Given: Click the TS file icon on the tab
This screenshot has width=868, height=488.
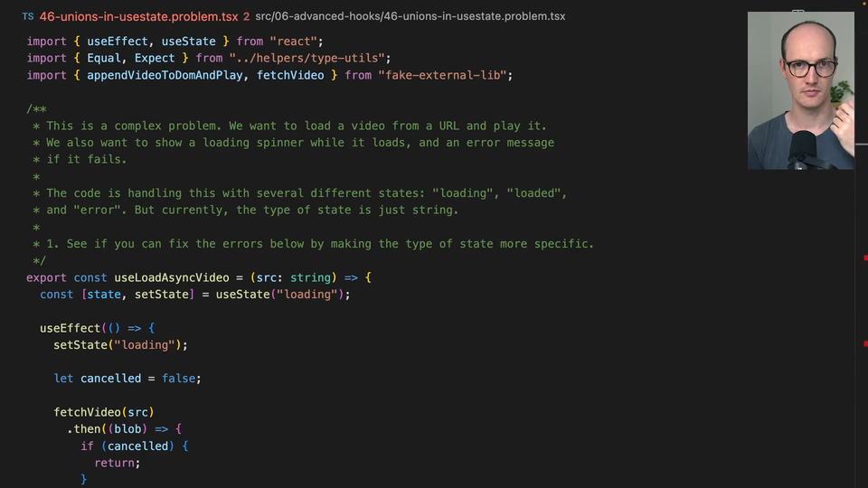Looking at the screenshot, I should [28, 16].
